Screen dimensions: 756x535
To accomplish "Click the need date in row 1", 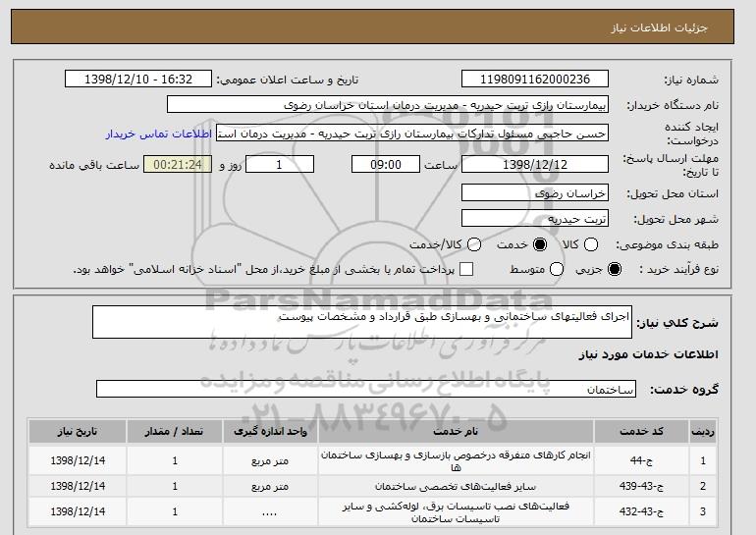I will pyautogui.click(x=78, y=460).
